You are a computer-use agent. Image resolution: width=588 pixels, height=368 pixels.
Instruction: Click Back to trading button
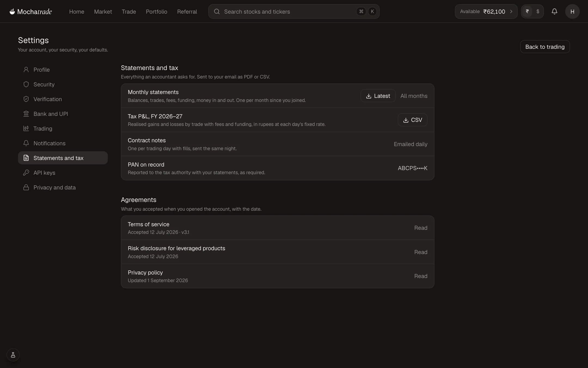[x=545, y=47]
